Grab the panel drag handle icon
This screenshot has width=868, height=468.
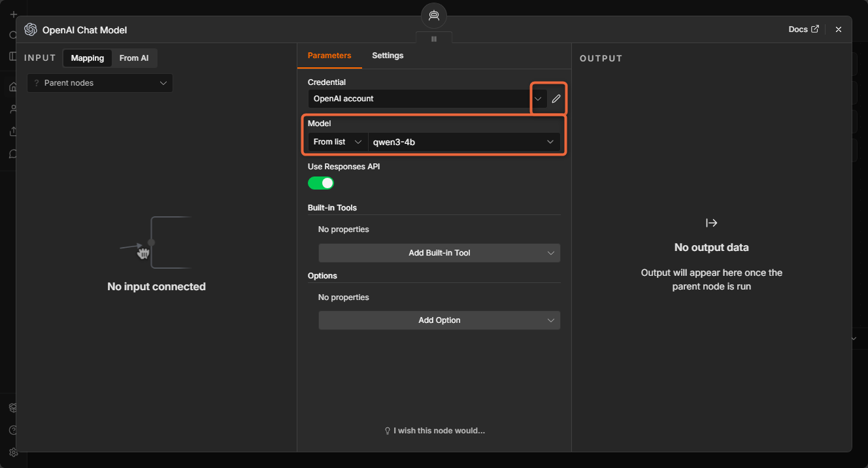[434, 39]
